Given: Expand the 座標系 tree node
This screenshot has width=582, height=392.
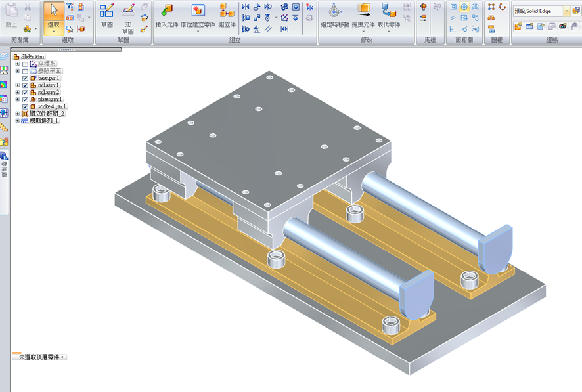Looking at the screenshot, I should point(18,64).
